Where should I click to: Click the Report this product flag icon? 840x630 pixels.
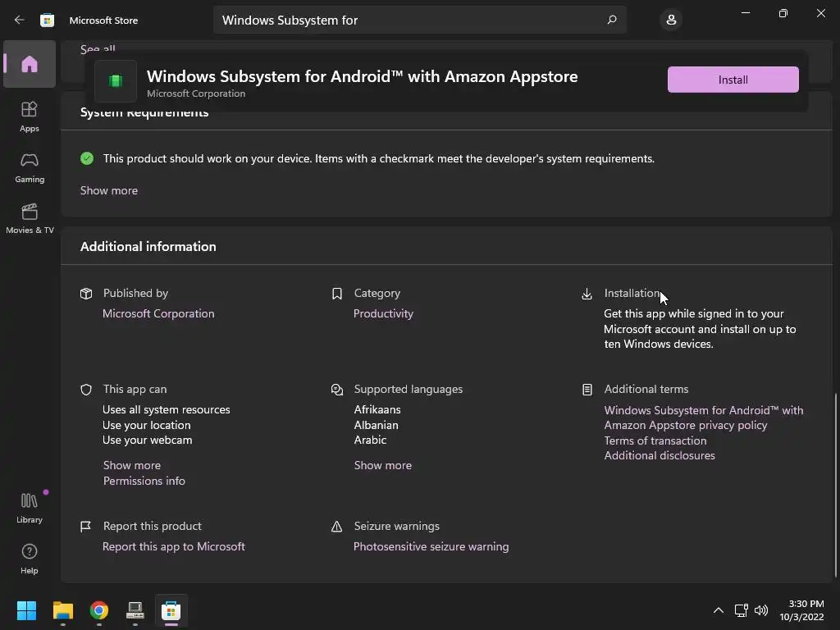click(85, 527)
